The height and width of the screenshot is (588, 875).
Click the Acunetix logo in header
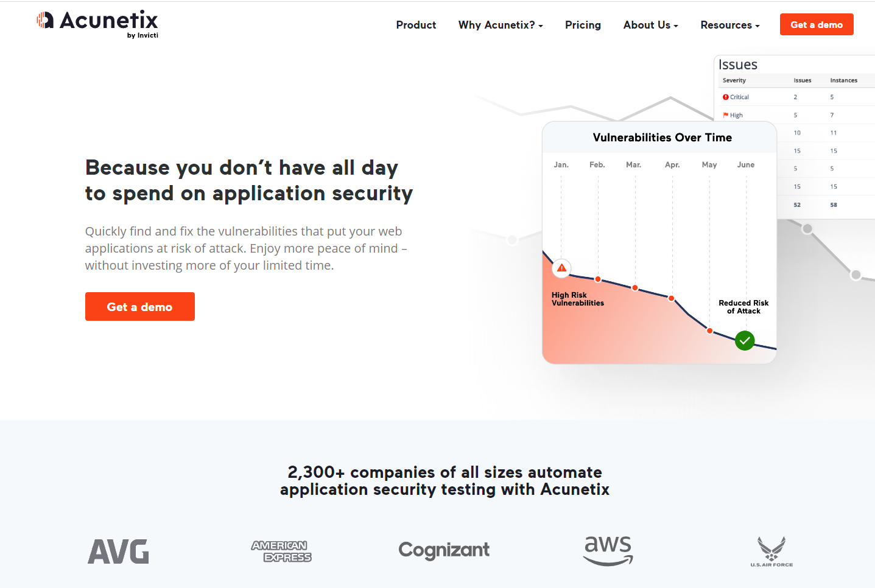coord(97,24)
